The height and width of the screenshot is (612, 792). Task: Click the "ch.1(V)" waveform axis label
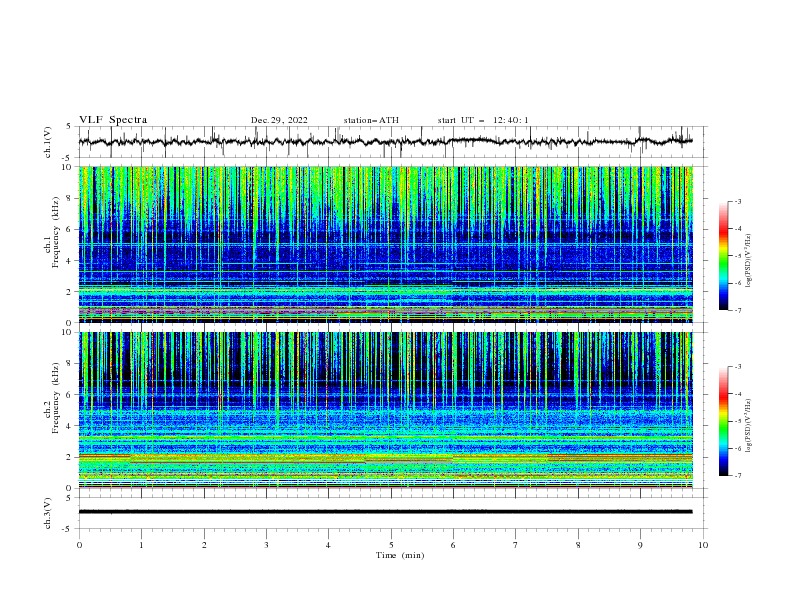point(48,142)
